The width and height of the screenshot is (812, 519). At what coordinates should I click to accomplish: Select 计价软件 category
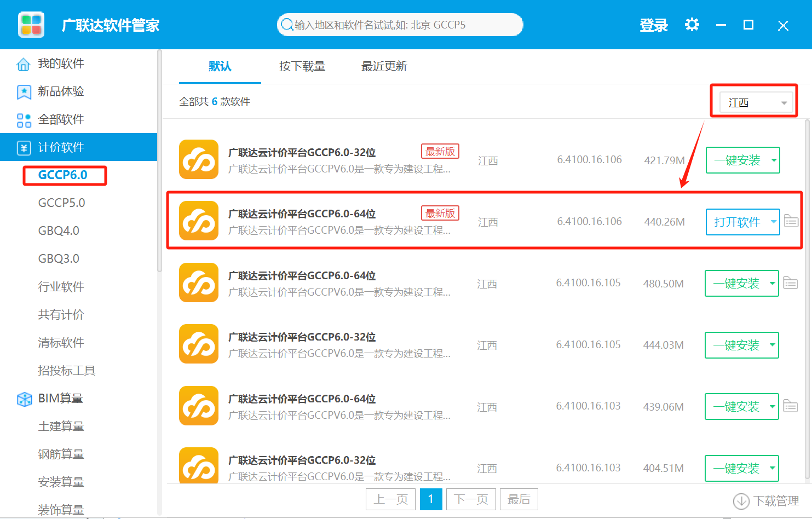click(x=78, y=147)
